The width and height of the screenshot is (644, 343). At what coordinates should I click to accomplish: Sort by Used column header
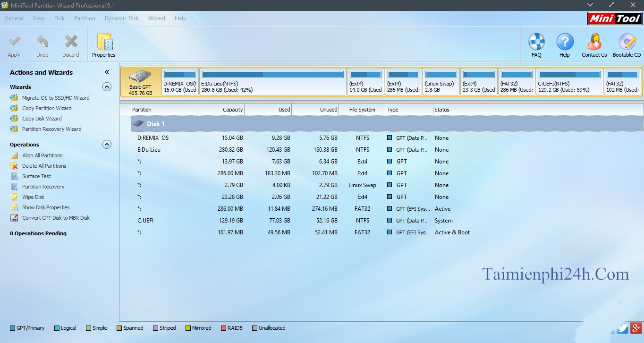[x=268, y=110]
